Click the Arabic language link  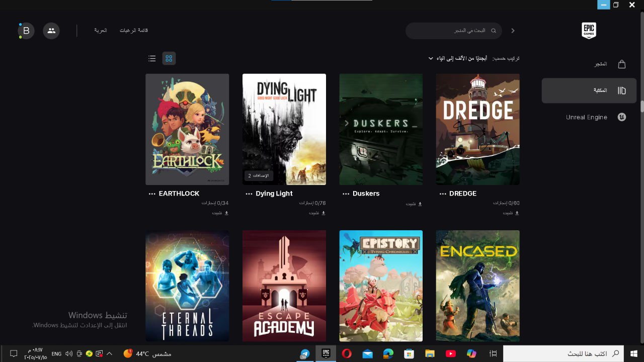pyautogui.click(x=101, y=31)
